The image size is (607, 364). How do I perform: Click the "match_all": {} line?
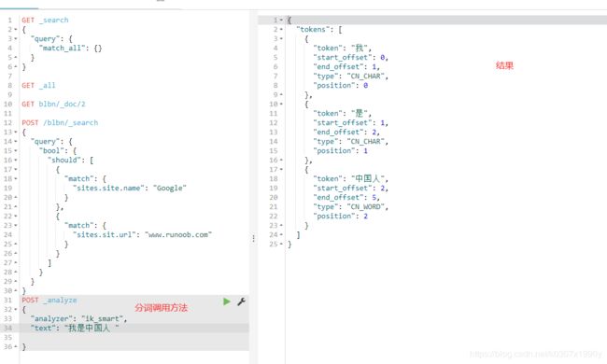(70, 48)
